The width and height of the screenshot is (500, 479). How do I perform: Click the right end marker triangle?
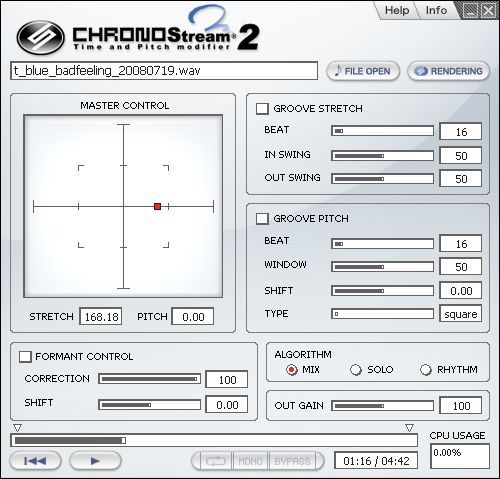pos(409,428)
